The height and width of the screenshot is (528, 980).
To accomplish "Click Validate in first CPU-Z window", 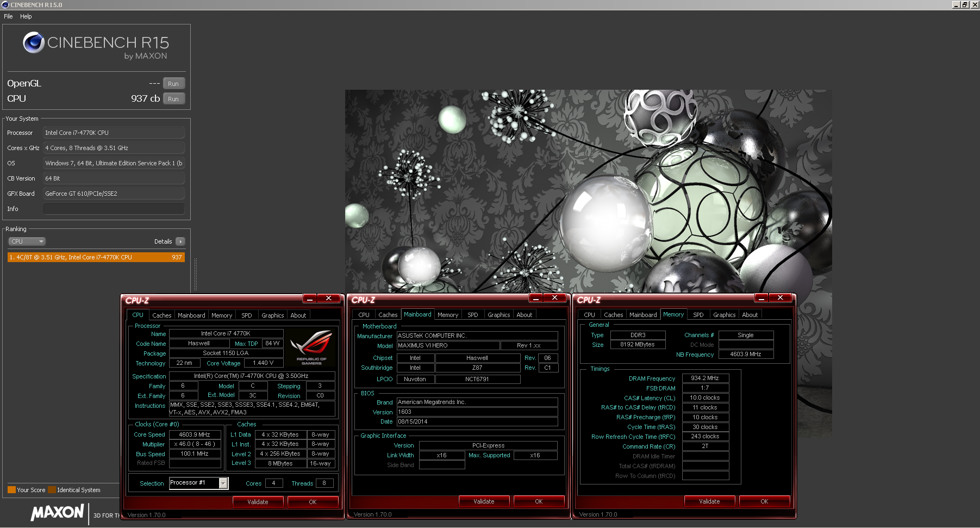I will click(x=258, y=502).
